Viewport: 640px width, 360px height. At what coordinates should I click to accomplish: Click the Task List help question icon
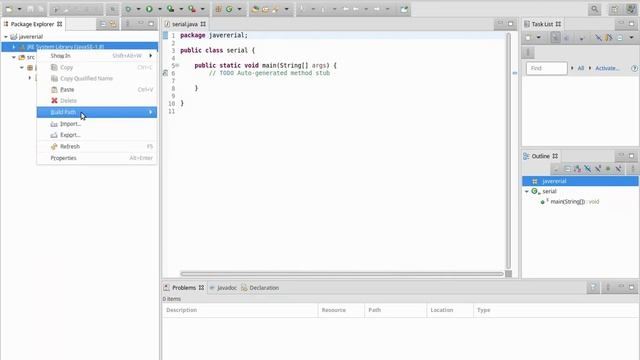click(x=634, y=68)
